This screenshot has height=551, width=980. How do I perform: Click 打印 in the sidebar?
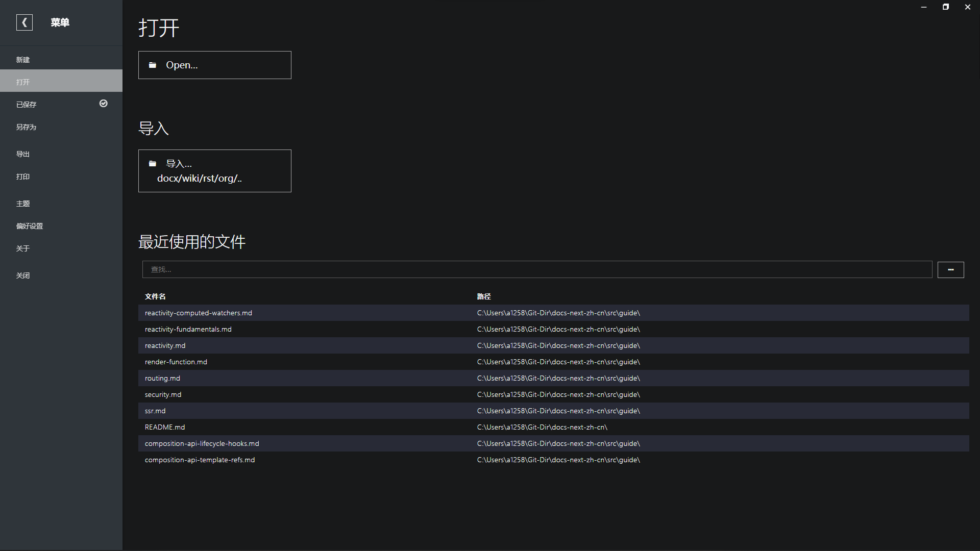point(23,177)
